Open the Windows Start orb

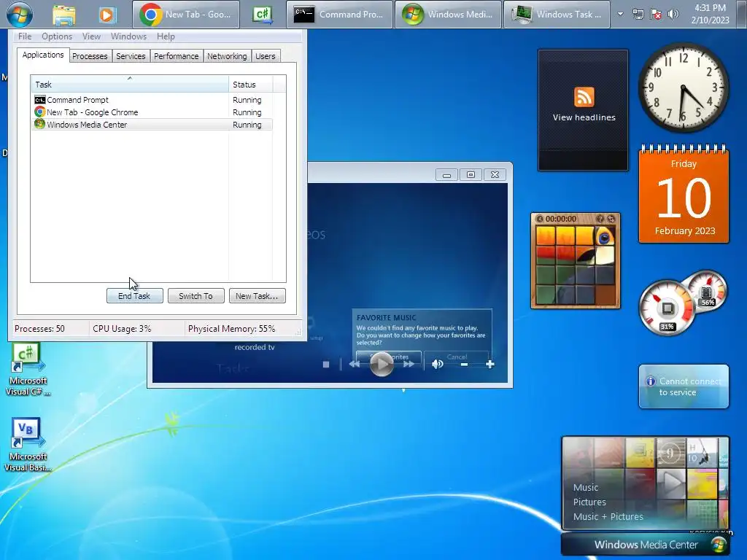tap(20, 15)
